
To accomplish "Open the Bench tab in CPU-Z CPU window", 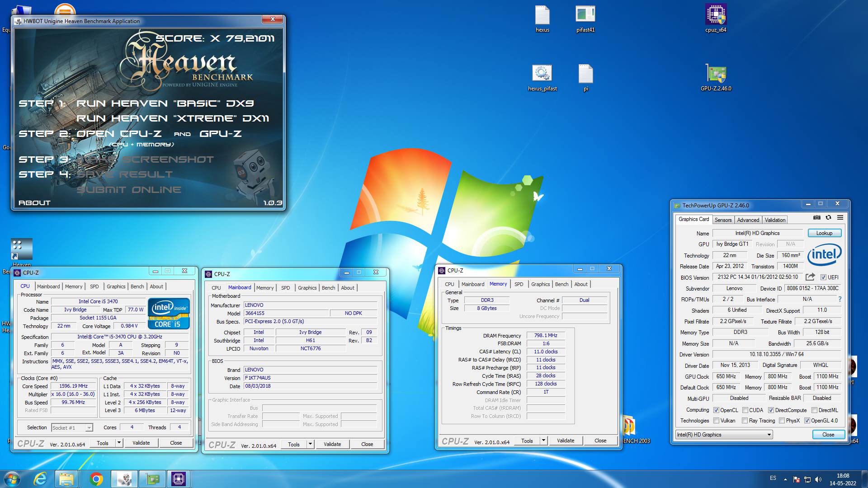I will coord(137,286).
